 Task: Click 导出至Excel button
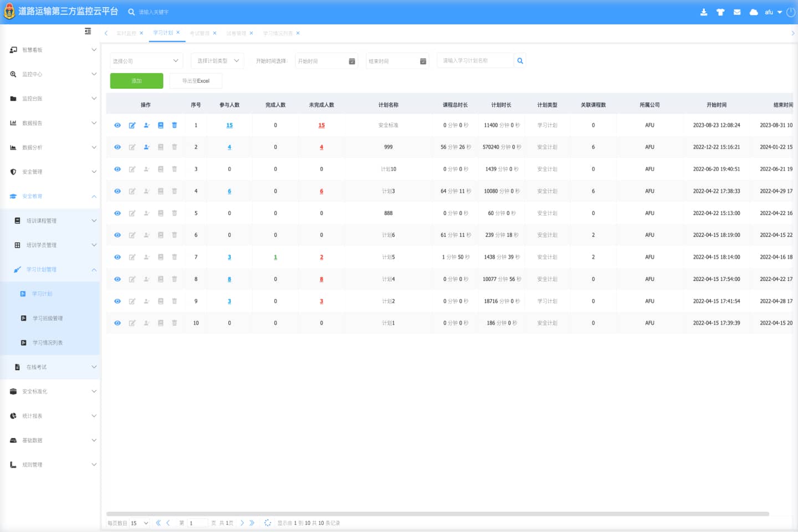coord(196,81)
